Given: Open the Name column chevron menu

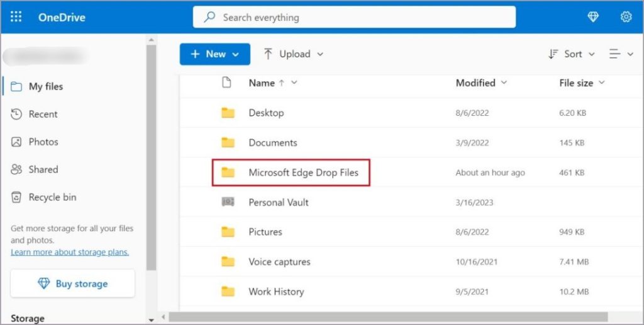Looking at the screenshot, I should [x=294, y=83].
